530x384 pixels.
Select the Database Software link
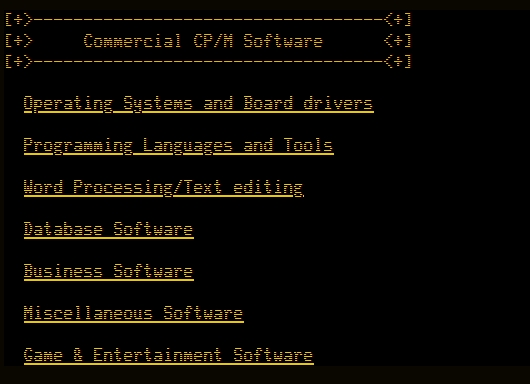(109, 230)
